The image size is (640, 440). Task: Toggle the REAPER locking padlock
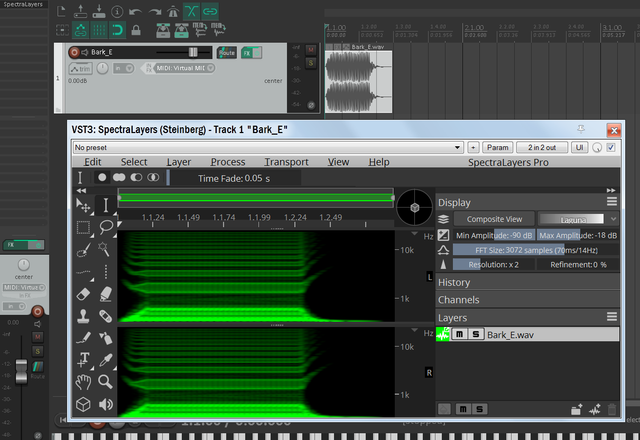coord(136,30)
